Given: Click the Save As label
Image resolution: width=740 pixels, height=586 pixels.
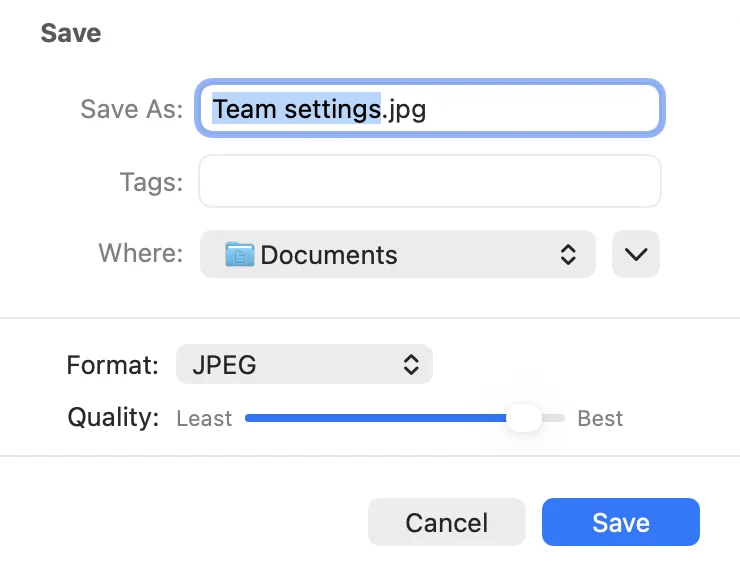Looking at the screenshot, I should 132,109.
